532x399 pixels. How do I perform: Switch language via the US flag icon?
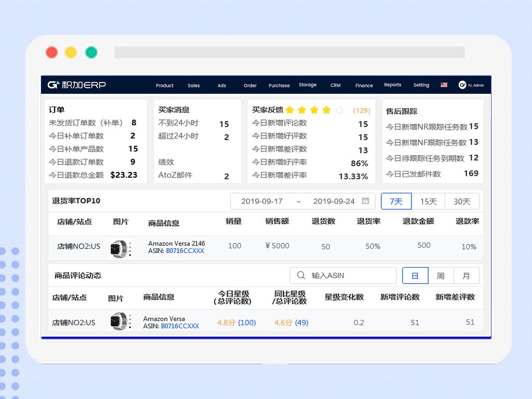444,85
